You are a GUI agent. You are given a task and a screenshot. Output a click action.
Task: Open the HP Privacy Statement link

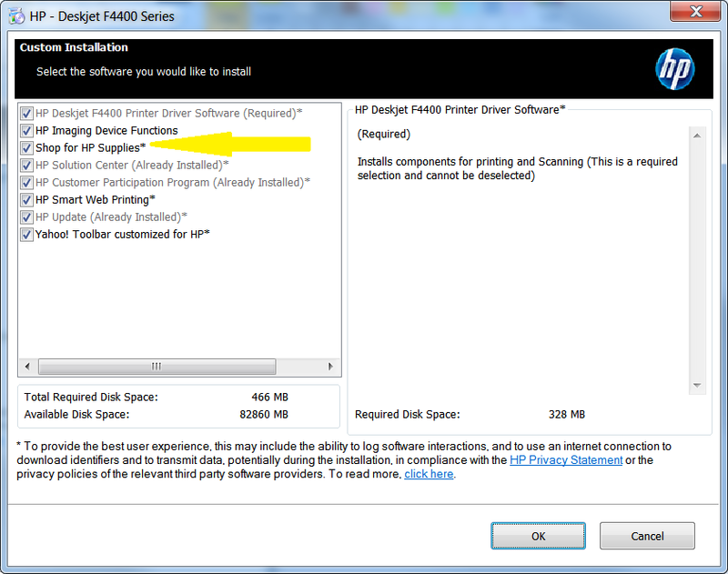click(x=566, y=460)
